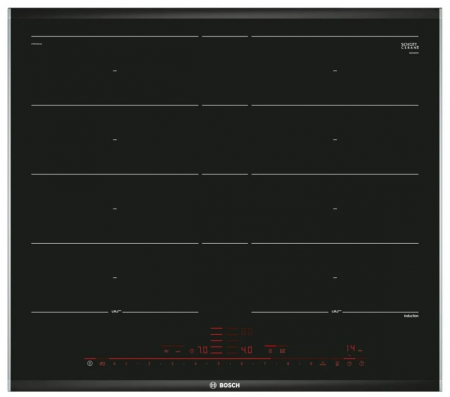Set power slider to level 3

(172, 364)
